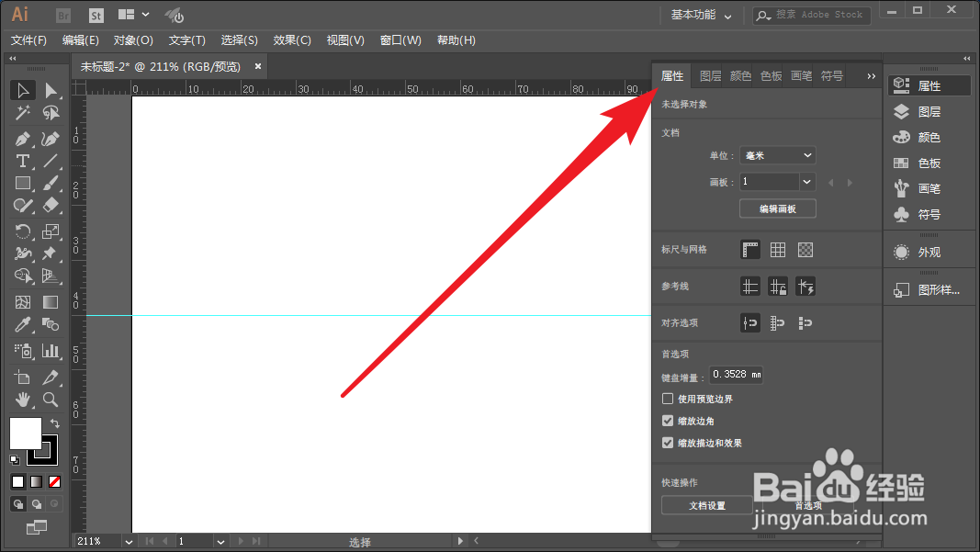Select the Eraser tool
Image resolution: width=980 pixels, height=552 pixels.
[x=51, y=206]
